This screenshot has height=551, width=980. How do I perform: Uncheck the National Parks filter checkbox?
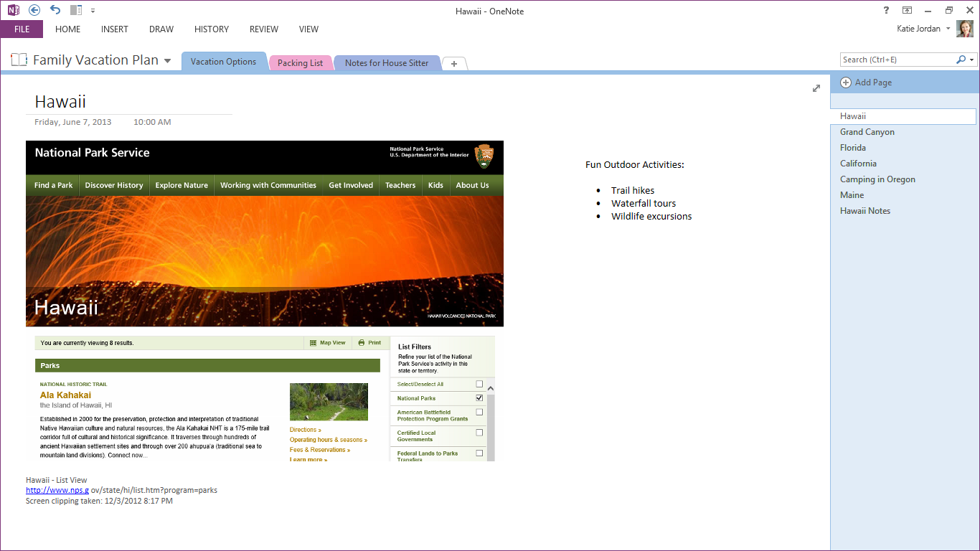pyautogui.click(x=479, y=398)
